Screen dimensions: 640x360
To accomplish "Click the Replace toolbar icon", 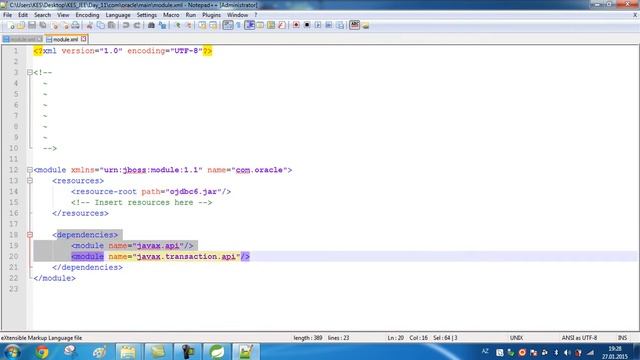I will [162, 25].
